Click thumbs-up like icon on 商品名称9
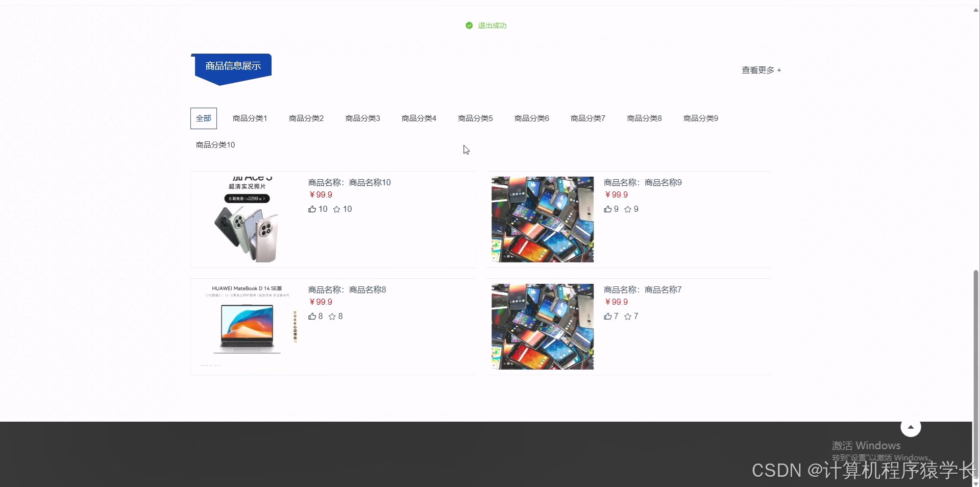 coord(608,209)
